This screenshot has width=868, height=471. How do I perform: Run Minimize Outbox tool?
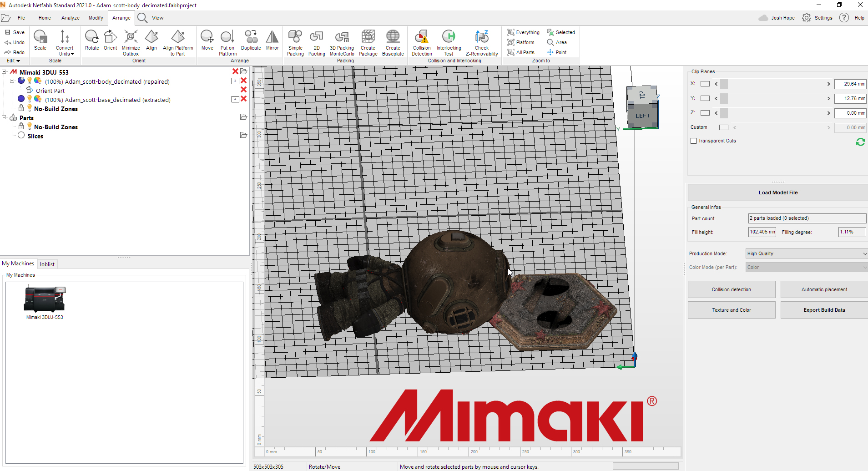[x=131, y=43]
